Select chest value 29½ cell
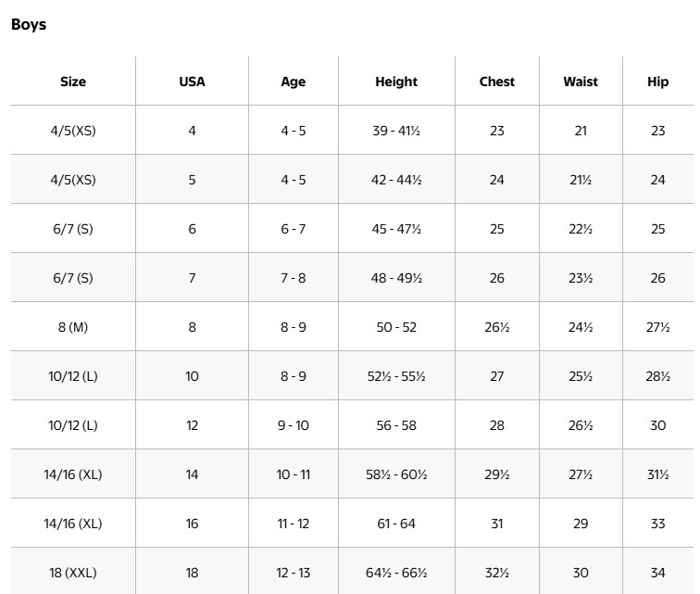700x594 pixels. click(497, 474)
